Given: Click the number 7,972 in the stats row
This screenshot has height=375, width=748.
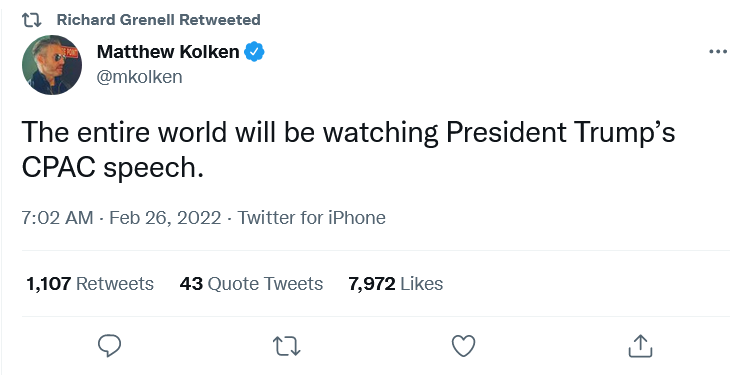Looking at the screenshot, I should click(x=372, y=284).
